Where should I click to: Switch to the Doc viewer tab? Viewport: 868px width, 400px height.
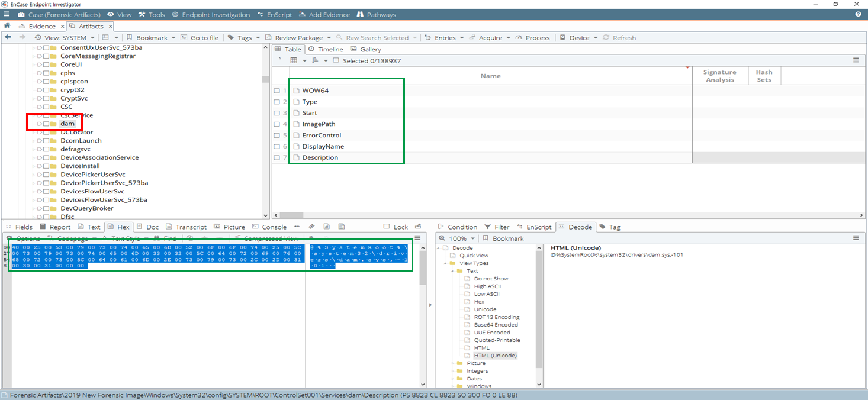click(x=147, y=227)
